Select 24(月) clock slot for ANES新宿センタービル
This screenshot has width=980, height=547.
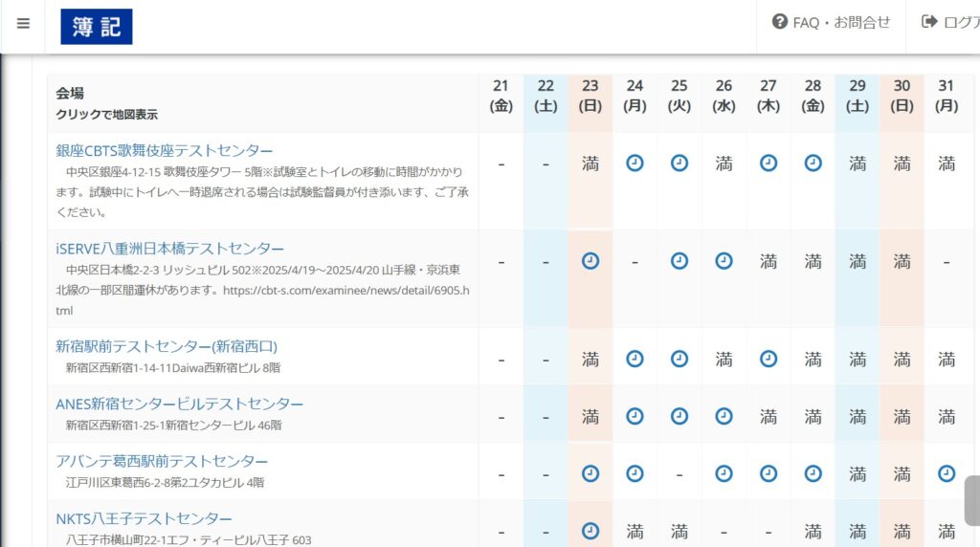pos(635,417)
